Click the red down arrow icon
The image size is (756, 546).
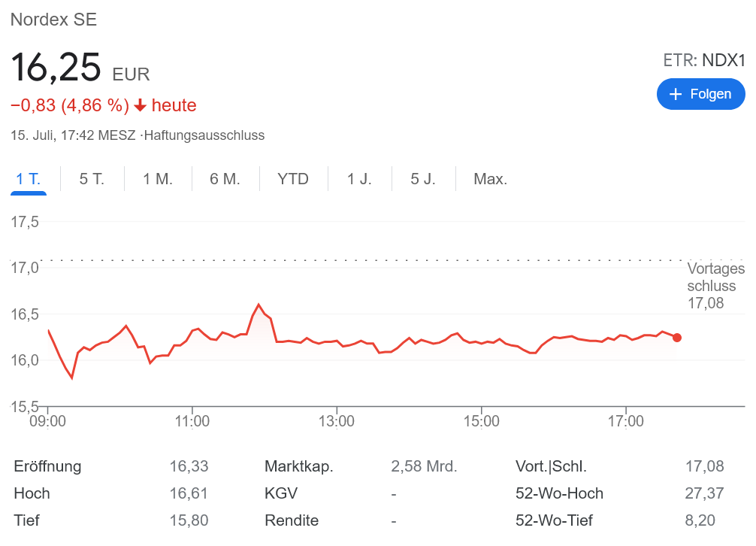coord(140,106)
